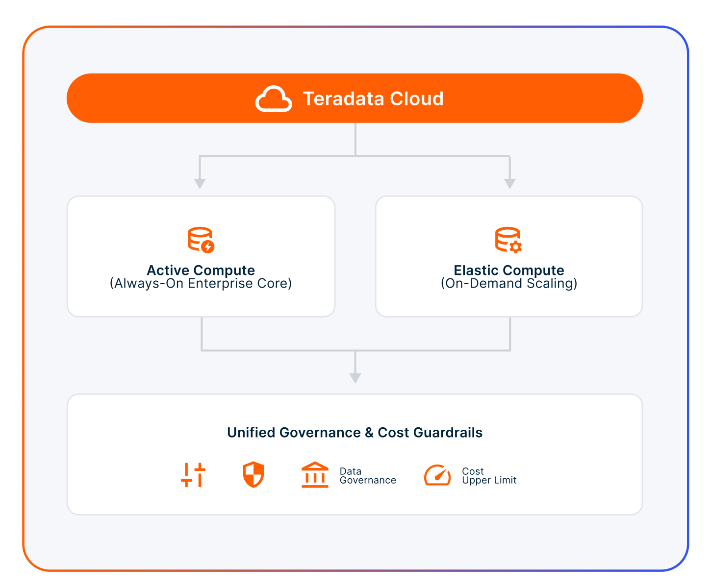Click the Teradata Cloud title text

[373, 99]
